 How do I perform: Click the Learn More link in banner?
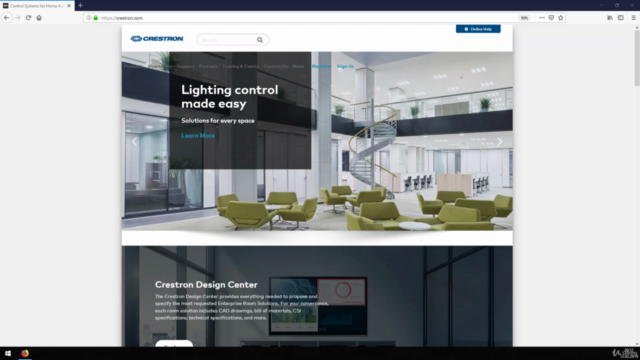(x=198, y=136)
